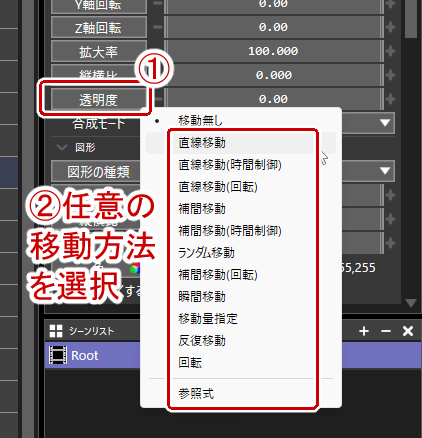Screen dimensions: 422x438
Task: Click the Y軸回転 parameter button
Action: pyautogui.click(x=99, y=6)
